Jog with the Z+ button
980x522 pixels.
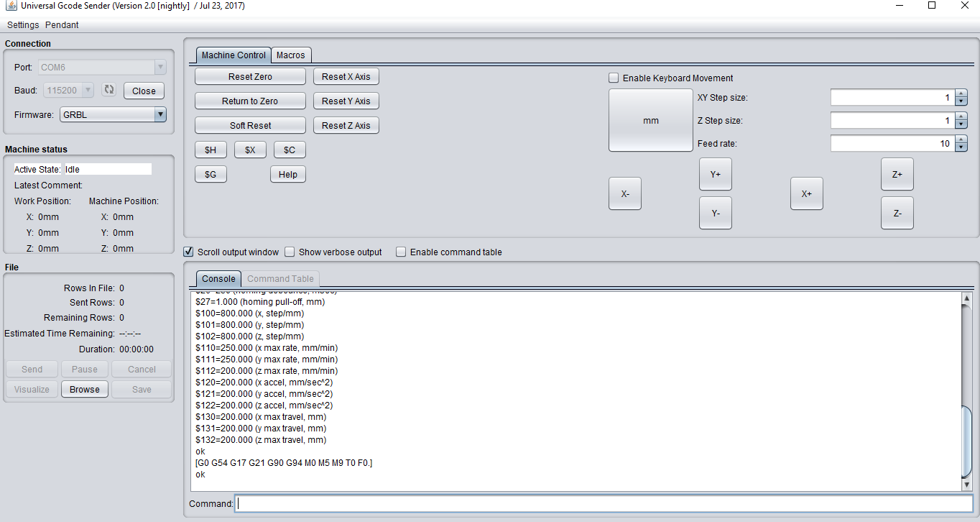coord(897,174)
